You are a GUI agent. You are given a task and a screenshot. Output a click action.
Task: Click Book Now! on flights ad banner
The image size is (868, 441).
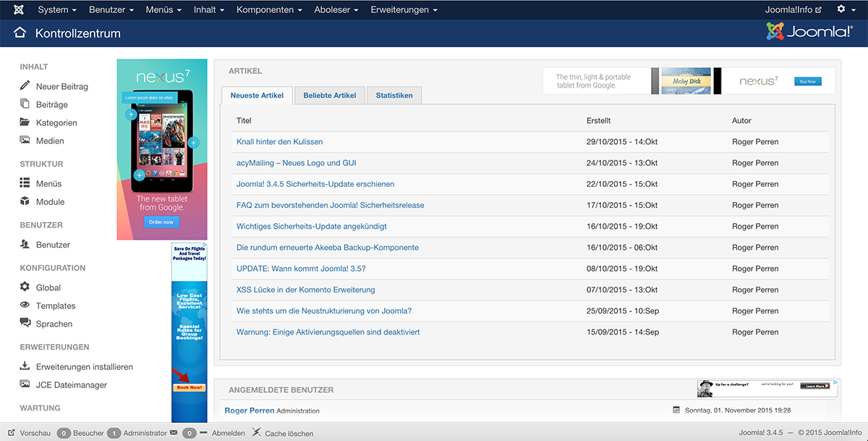[x=190, y=387]
